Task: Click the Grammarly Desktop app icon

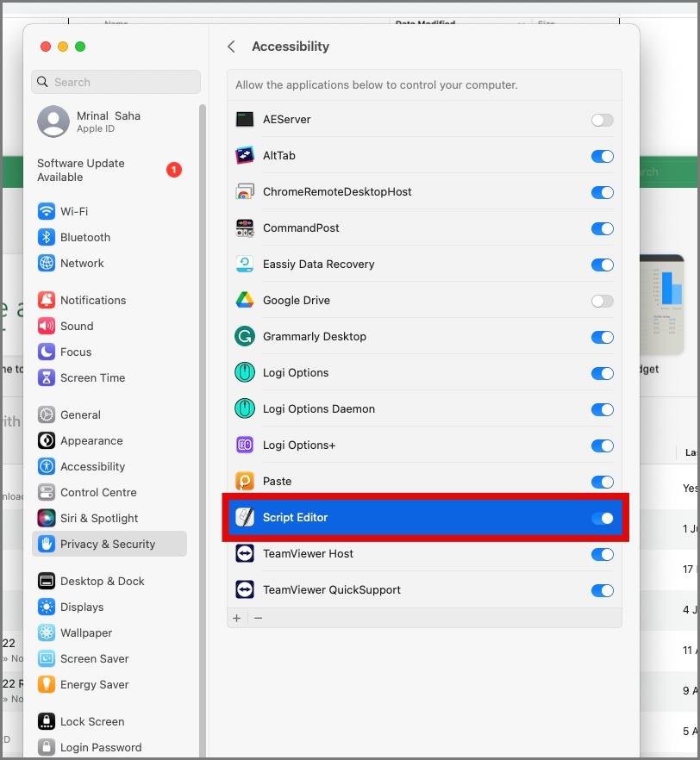Action: (245, 336)
